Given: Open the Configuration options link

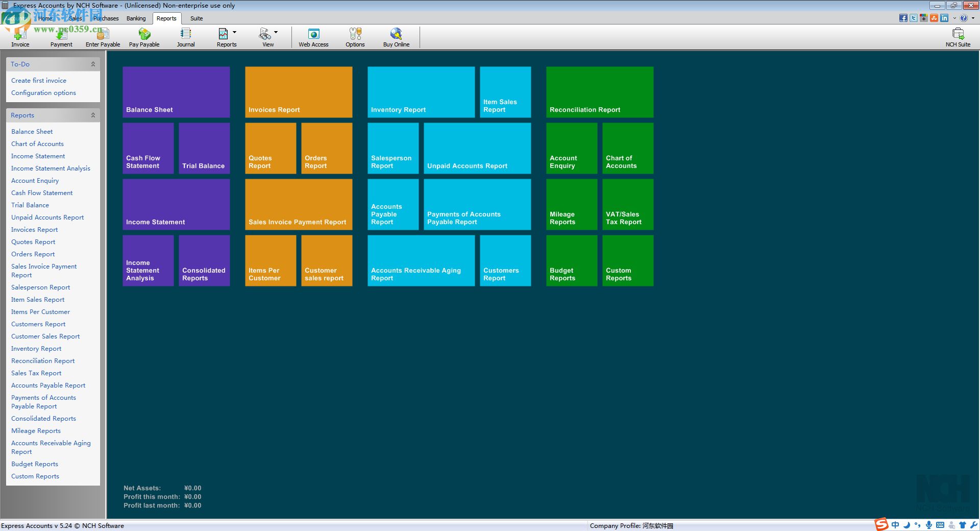Looking at the screenshot, I should [43, 93].
